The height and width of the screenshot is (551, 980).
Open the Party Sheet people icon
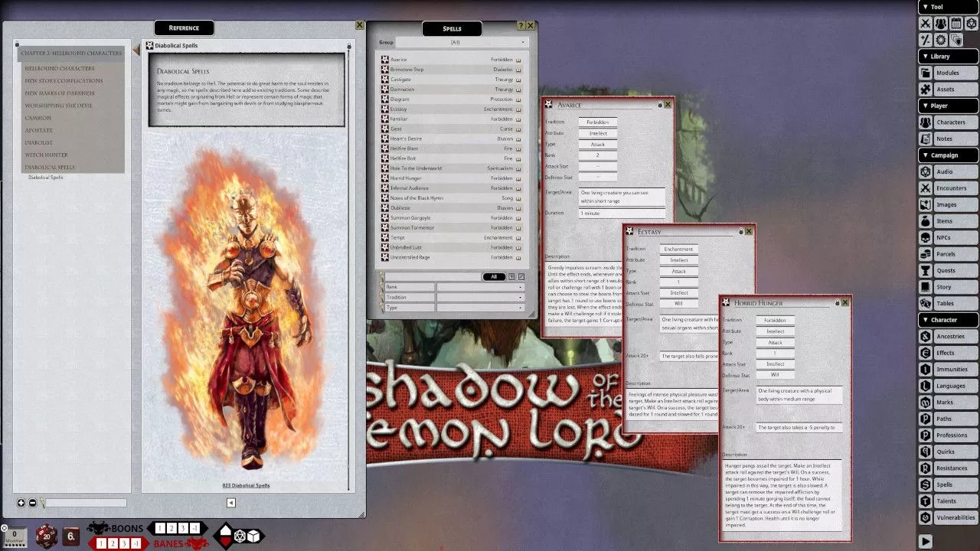941,24
